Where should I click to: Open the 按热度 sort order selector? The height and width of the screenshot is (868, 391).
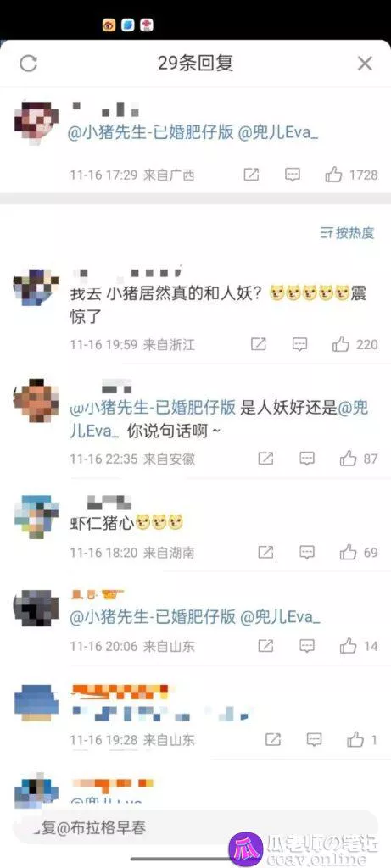[x=348, y=233]
